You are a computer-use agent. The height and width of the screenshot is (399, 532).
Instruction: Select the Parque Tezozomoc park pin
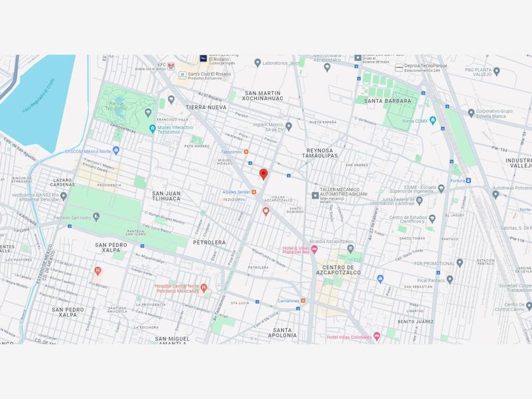click(148, 112)
